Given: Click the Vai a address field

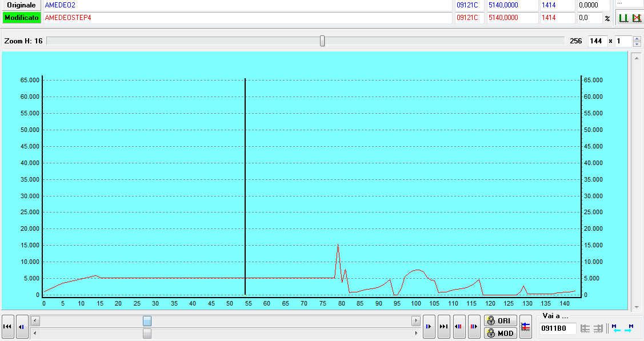Looking at the screenshot, I should click(x=557, y=328).
